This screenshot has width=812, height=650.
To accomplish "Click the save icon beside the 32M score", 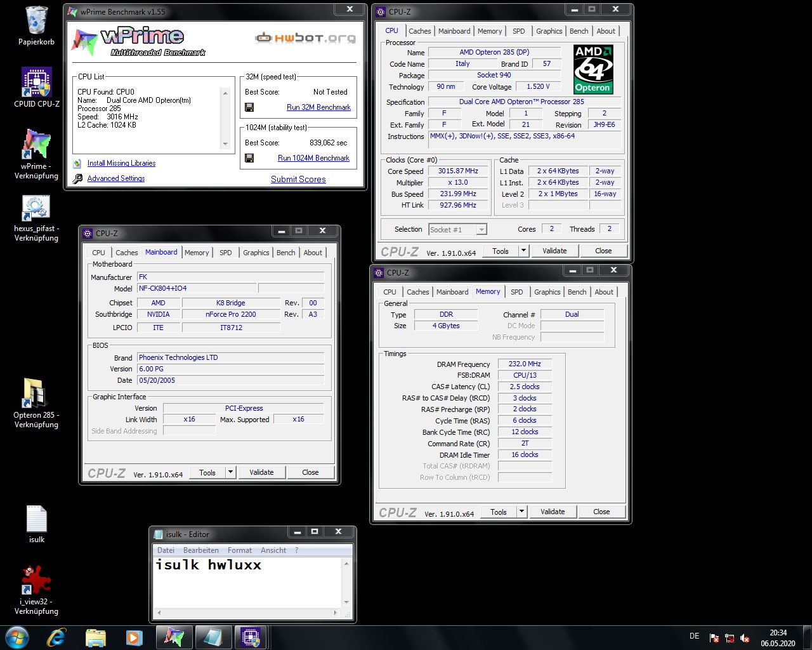I will tap(249, 107).
